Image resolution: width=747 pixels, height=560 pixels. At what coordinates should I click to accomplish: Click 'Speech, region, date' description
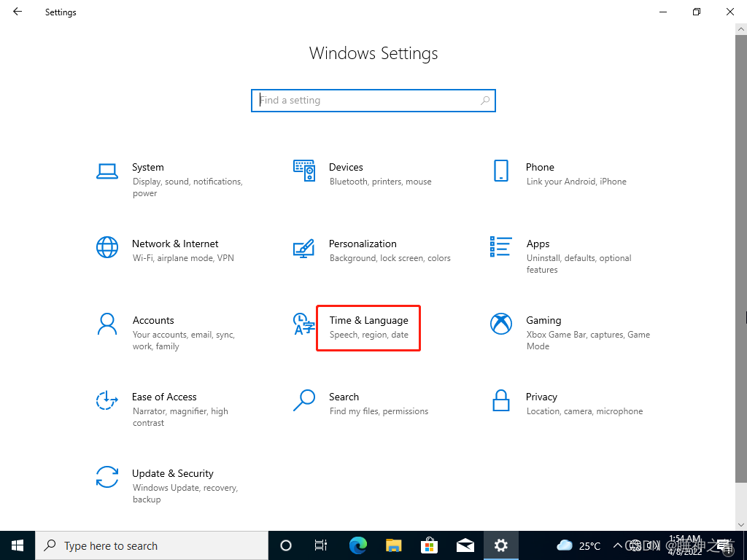click(x=368, y=335)
